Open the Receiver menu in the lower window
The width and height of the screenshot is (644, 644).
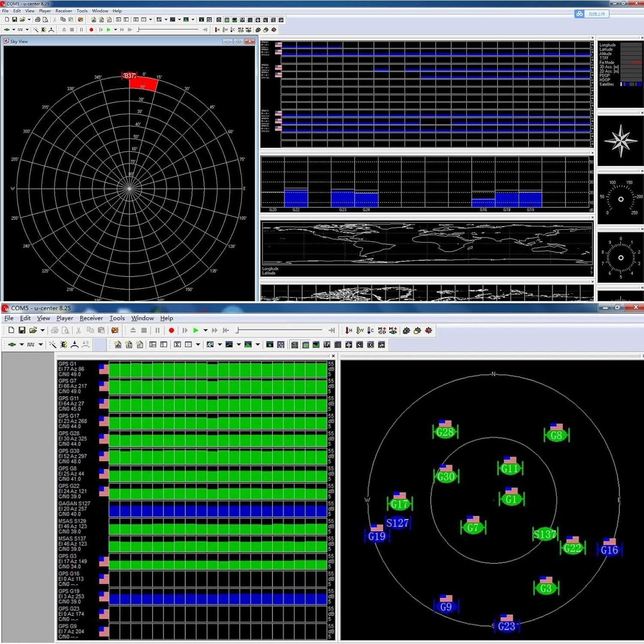(91, 318)
